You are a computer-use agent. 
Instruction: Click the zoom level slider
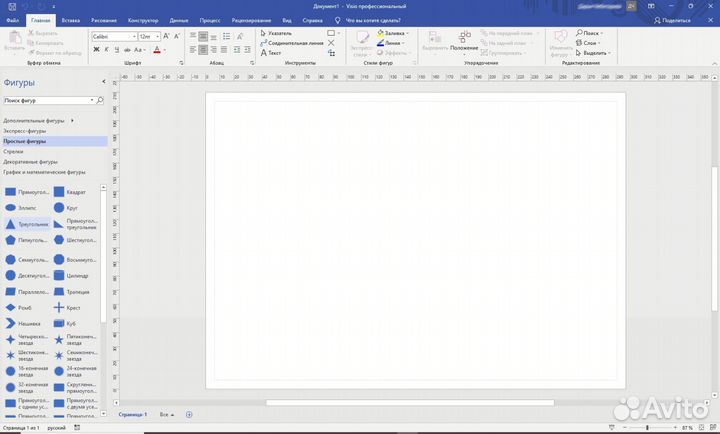[x=647, y=428]
